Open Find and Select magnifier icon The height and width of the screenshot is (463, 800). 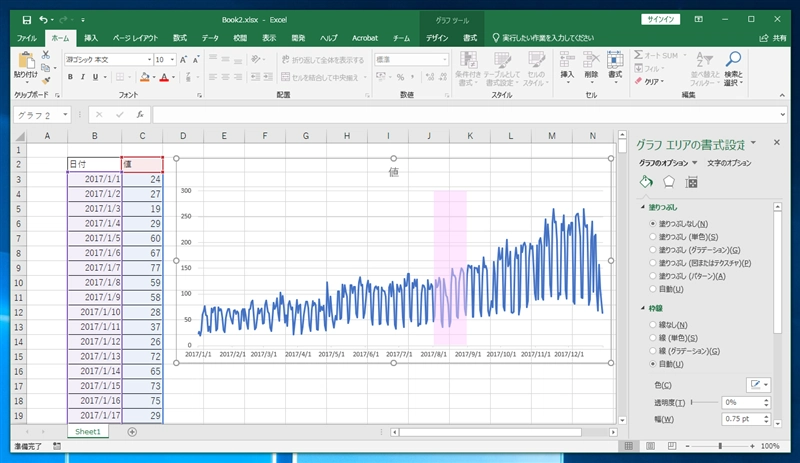pos(733,60)
